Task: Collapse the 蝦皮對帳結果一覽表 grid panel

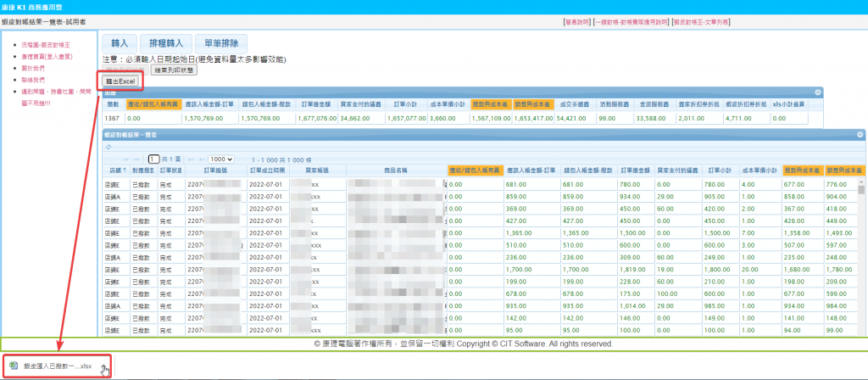Action: tap(860, 134)
